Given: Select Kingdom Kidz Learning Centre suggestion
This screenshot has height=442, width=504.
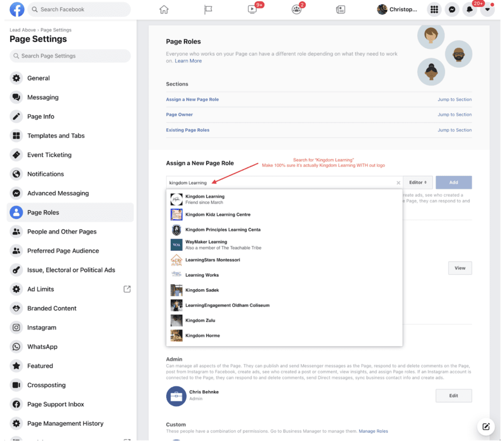Looking at the screenshot, I should pyautogui.click(x=284, y=214).
